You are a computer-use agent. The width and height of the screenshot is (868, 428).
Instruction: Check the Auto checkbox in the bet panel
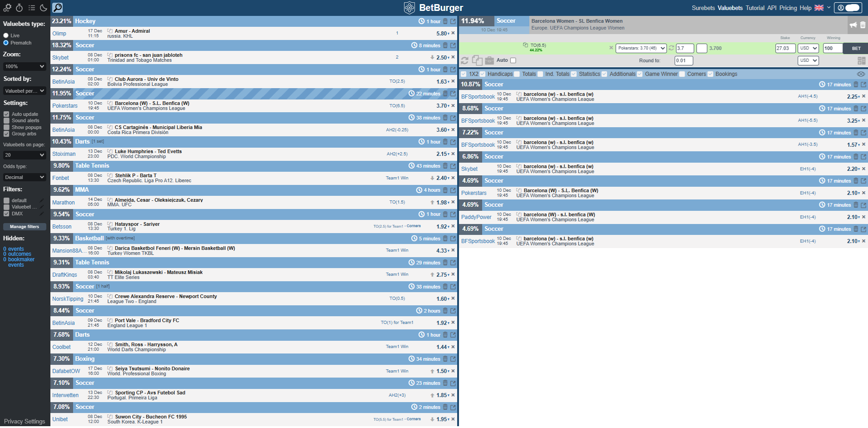(x=513, y=60)
